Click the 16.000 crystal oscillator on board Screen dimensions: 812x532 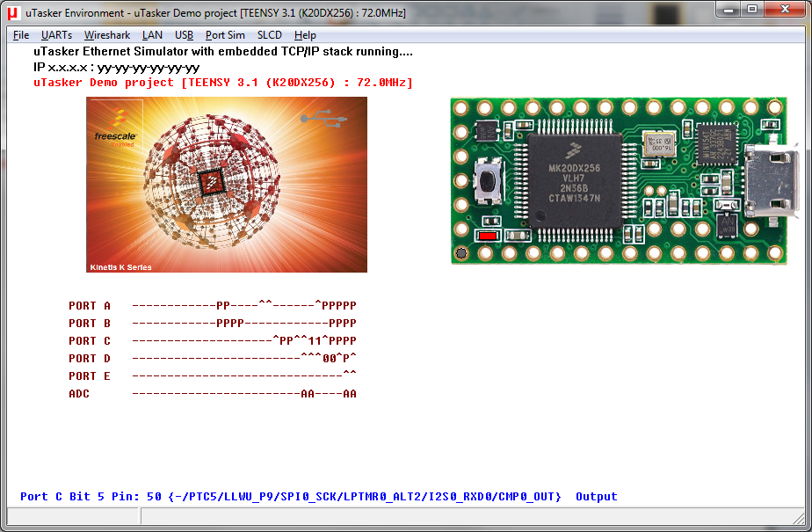click(x=660, y=144)
